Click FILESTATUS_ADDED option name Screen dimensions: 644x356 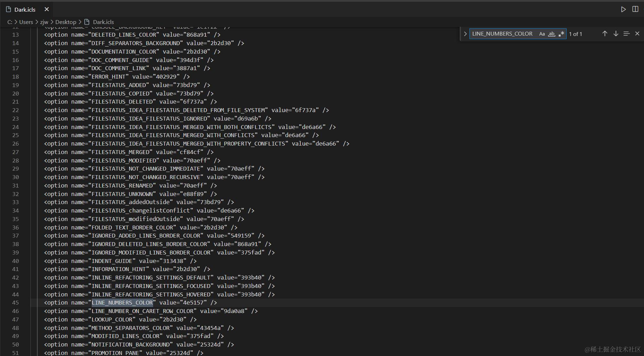(119, 85)
